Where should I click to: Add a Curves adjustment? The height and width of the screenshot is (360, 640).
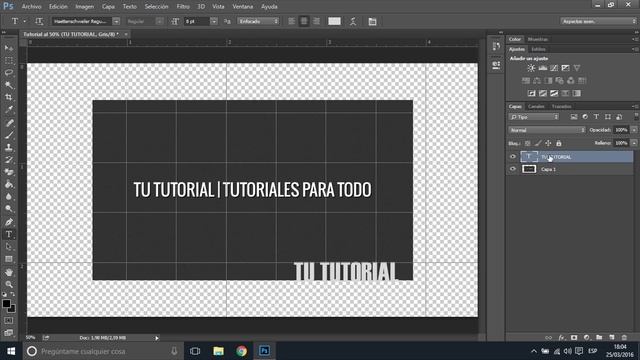pyautogui.click(x=554, y=68)
